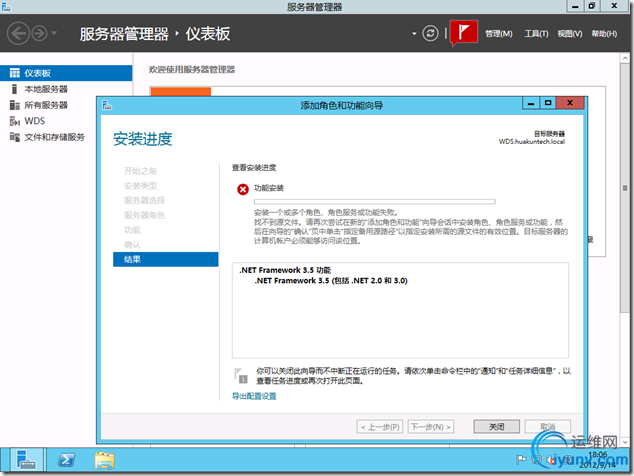The image size is (634, 476).
Task: Click the vertical scrollbar thumb in Server Manager
Action: pyautogui.click(x=625, y=188)
